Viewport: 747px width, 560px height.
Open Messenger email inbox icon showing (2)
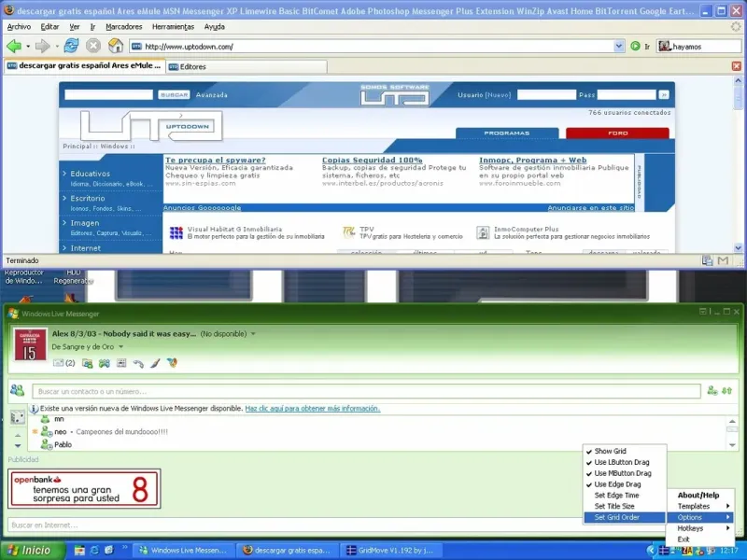[63, 363]
